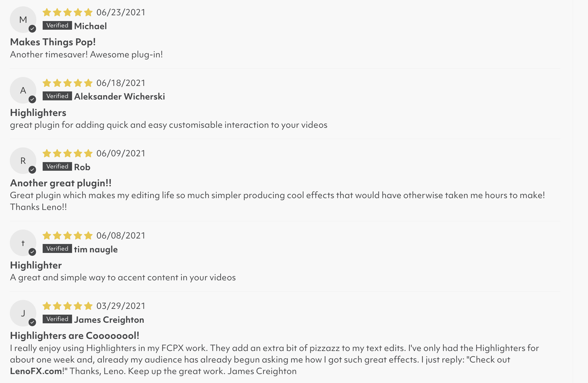
Task: Open the LenoFX.com link
Action: [x=36, y=371]
